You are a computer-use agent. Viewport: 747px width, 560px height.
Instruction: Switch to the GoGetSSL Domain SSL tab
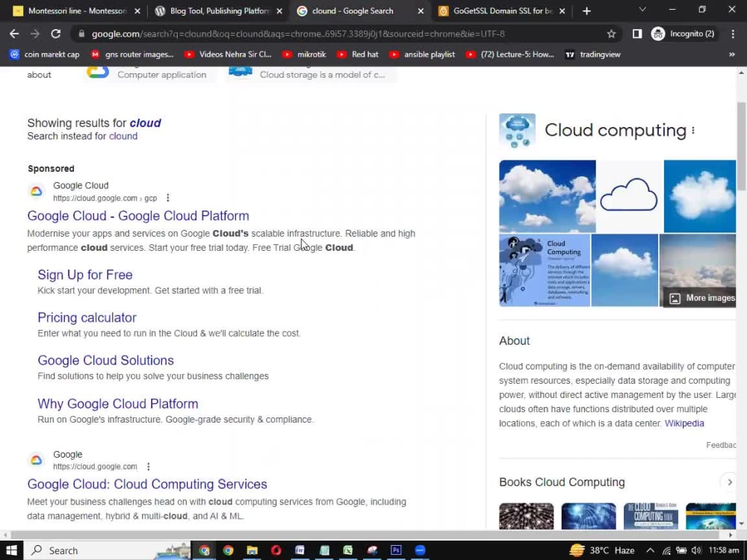(x=500, y=11)
